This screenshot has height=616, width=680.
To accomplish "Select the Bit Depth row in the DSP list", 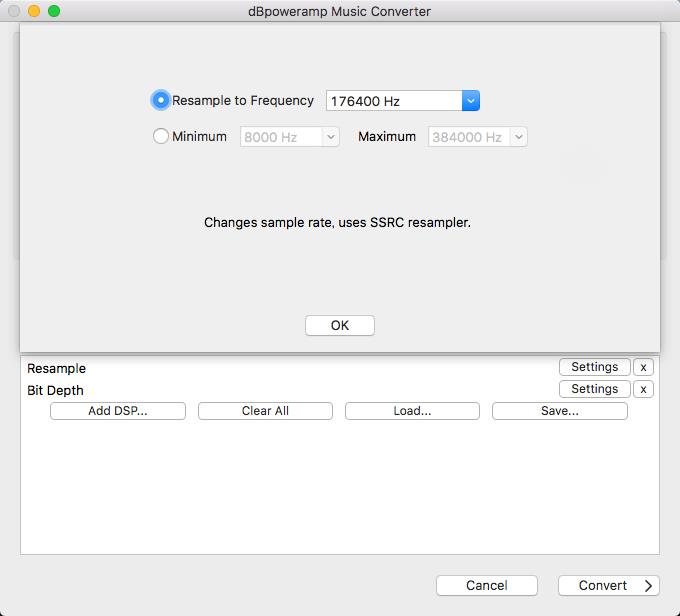I will (x=340, y=390).
